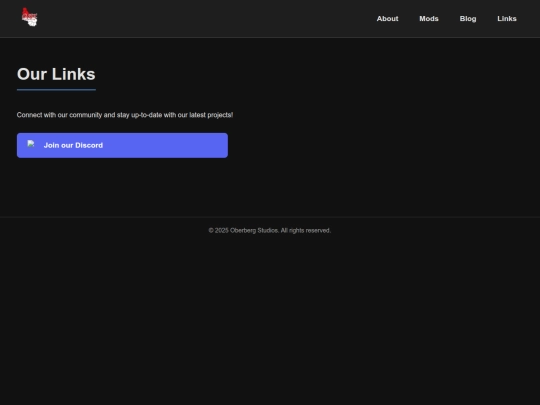Go to the Mods page
The width and height of the screenshot is (540, 405).
pyautogui.click(x=429, y=19)
